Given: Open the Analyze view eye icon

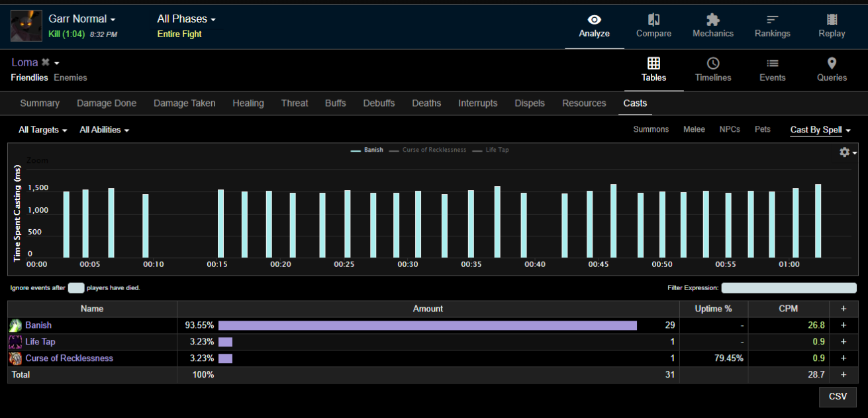Looking at the screenshot, I should coord(594,20).
